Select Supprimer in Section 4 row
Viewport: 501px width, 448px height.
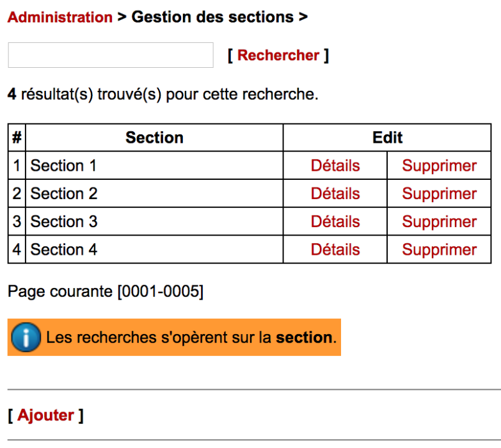tap(439, 250)
